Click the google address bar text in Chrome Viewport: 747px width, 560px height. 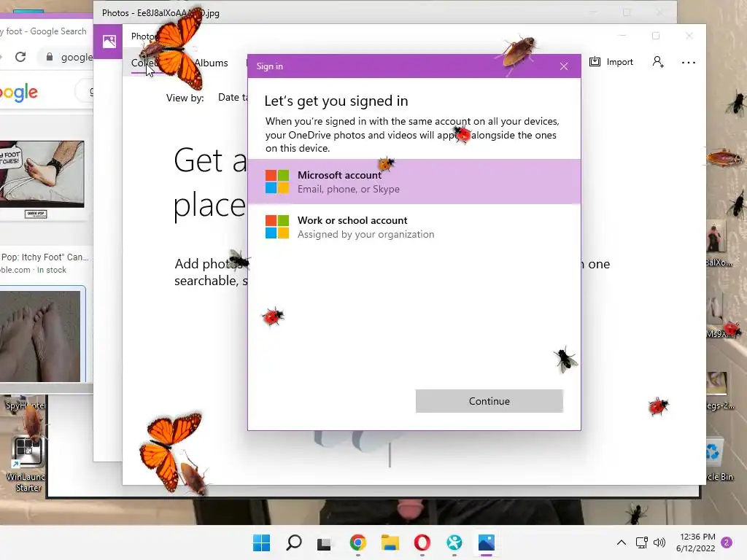[77, 57]
